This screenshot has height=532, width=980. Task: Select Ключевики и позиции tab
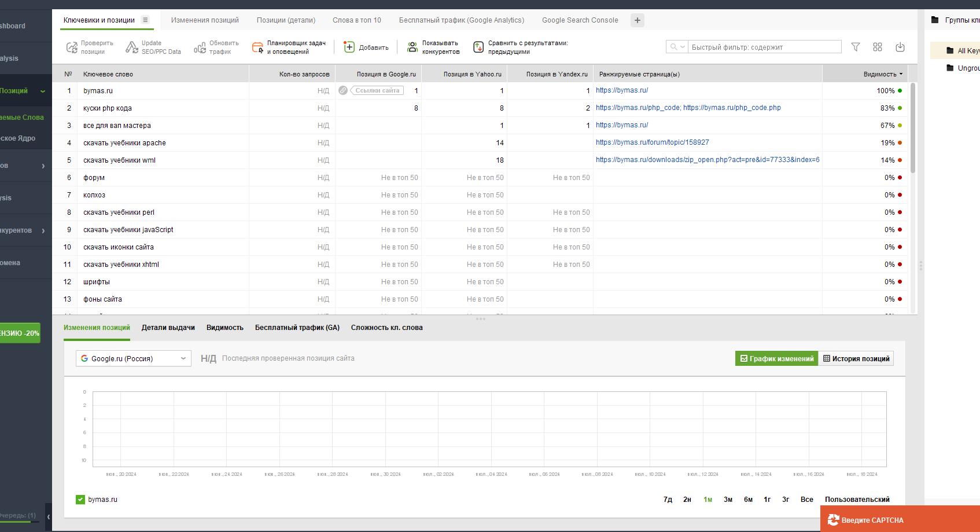(x=99, y=20)
